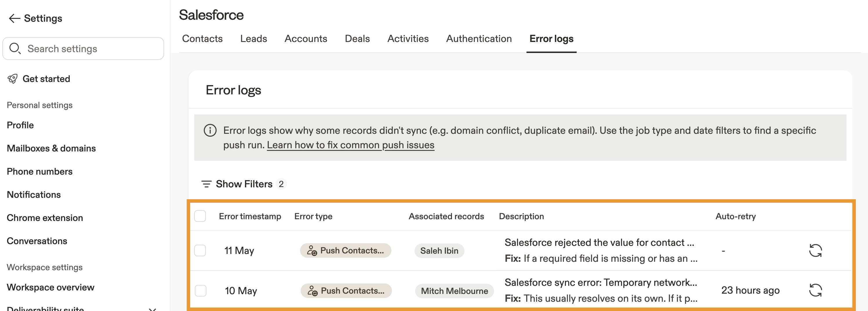Click the filter lines icon
This screenshot has width=868, height=311.
tap(206, 184)
